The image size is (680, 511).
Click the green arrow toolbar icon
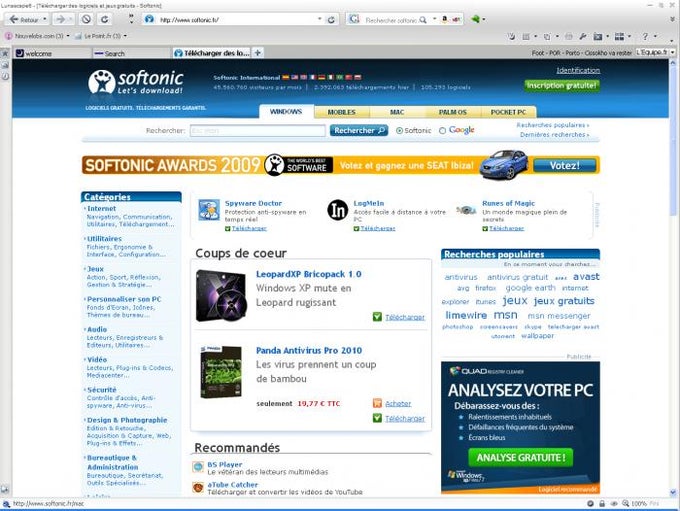coord(476,19)
